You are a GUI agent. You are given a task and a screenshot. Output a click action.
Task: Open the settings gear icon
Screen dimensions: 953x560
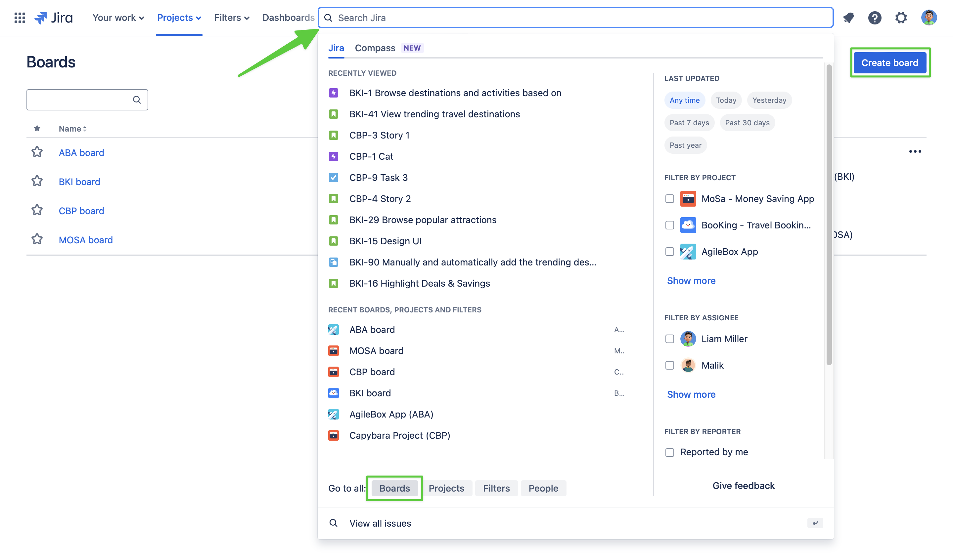point(901,18)
